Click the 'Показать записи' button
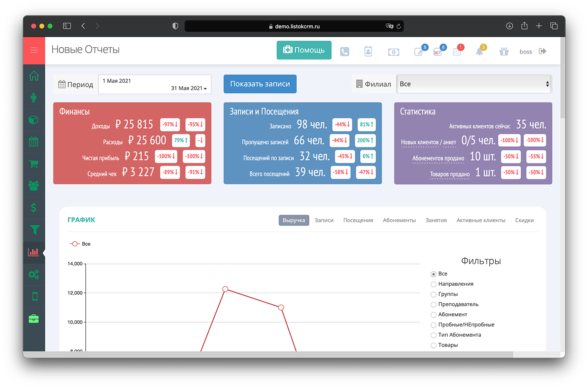The height and width of the screenshot is (388, 588). (x=260, y=84)
